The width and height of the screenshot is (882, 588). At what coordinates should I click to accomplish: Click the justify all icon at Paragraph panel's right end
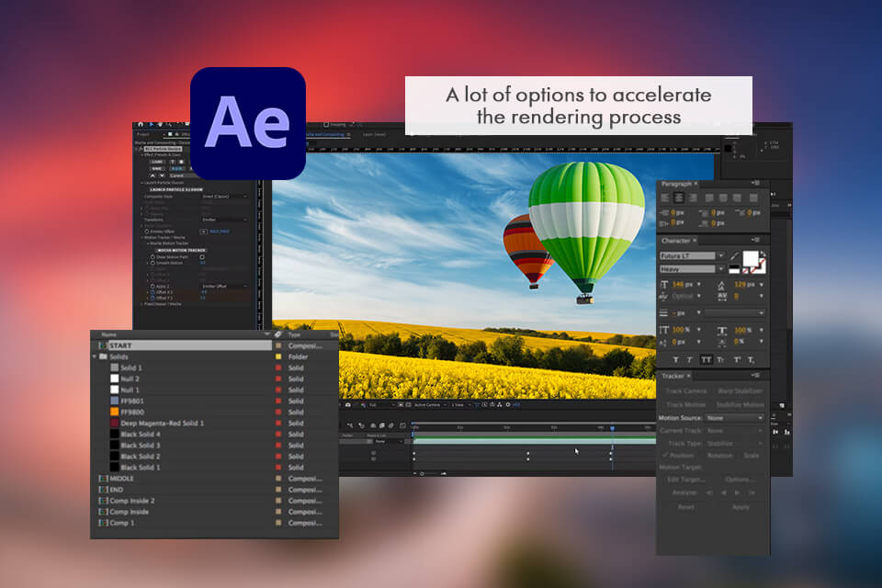click(753, 198)
